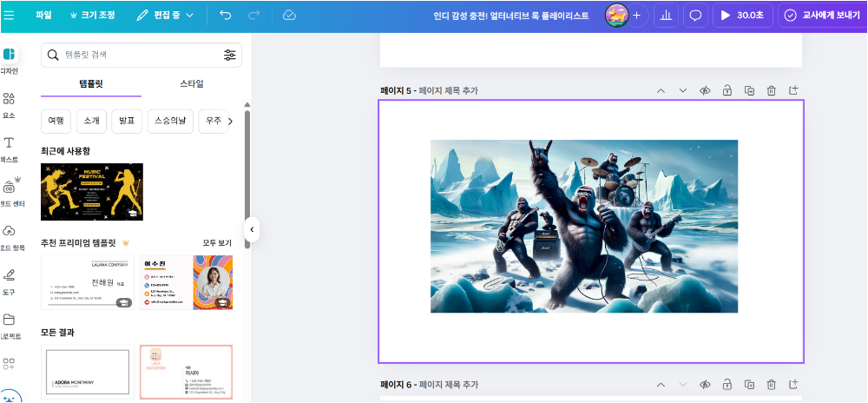Open the 도구 tools panel
Screen dimensions: 868x403
9,281
